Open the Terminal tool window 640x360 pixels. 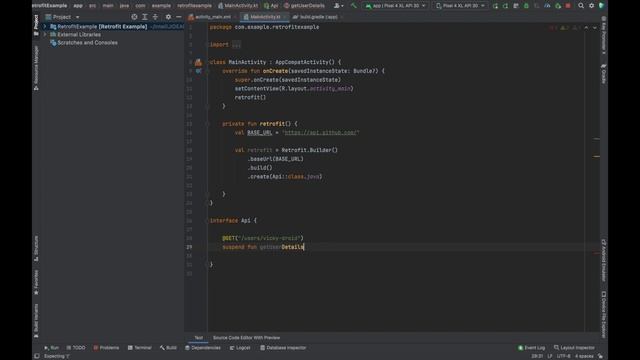(x=140, y=348)
